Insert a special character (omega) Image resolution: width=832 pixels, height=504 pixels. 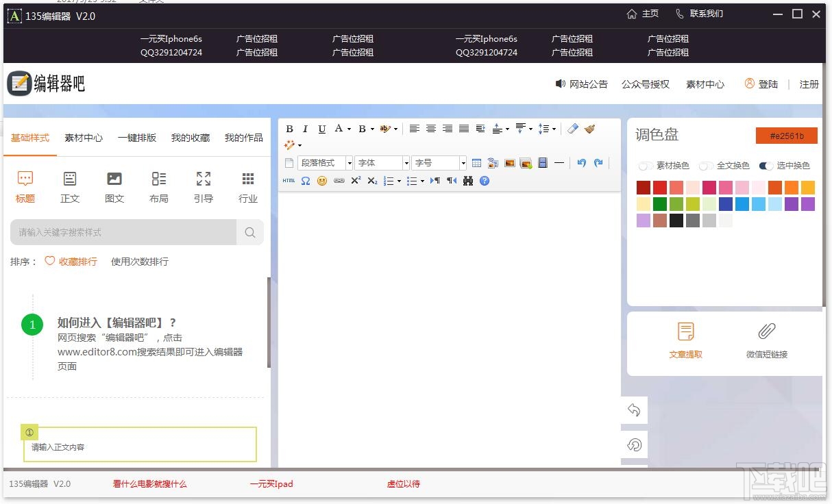306,181
